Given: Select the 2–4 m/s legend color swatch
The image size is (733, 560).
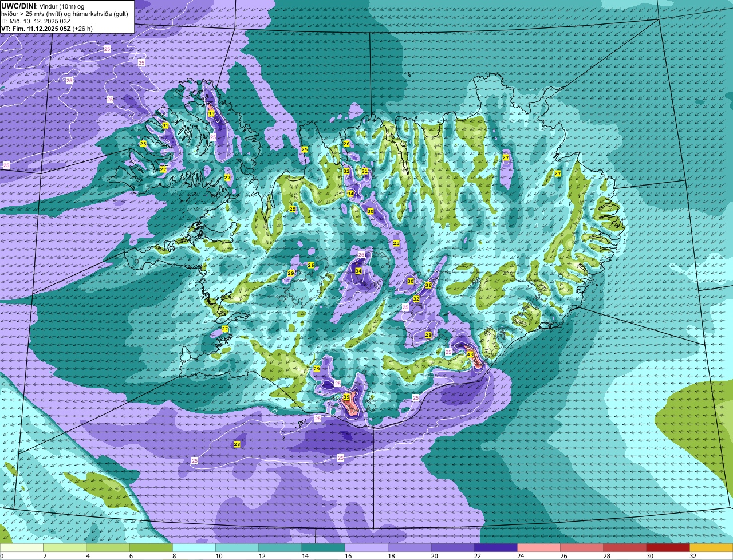Looking at the screenshot, I should (65, 547).
